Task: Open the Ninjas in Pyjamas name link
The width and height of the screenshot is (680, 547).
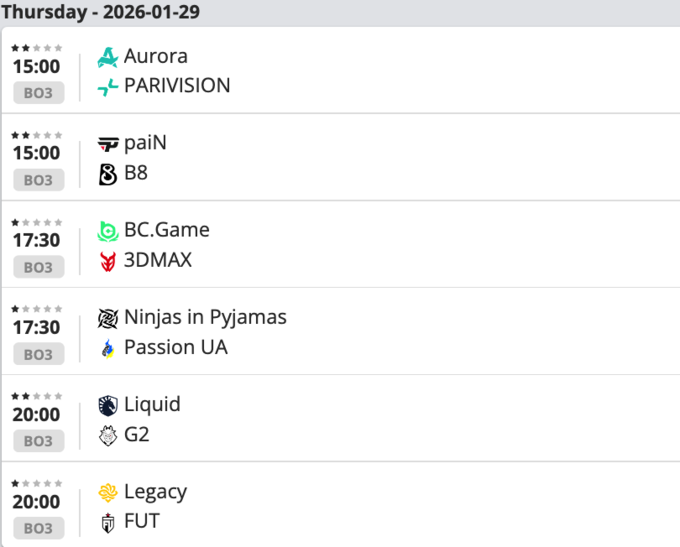Action: (x=205, y=318)
